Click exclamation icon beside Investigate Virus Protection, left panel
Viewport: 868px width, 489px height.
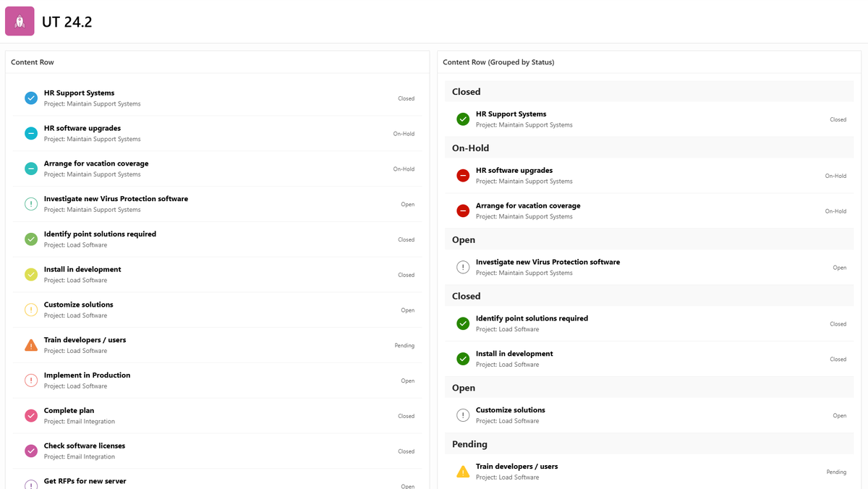pos(31,204)
